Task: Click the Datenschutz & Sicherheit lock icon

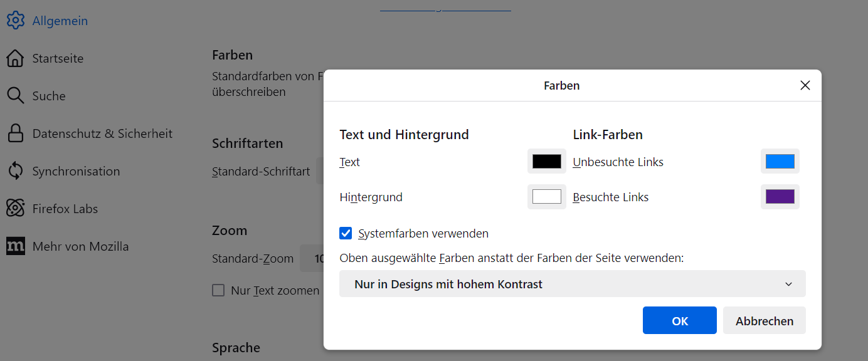Action: (x=15, y=133)
